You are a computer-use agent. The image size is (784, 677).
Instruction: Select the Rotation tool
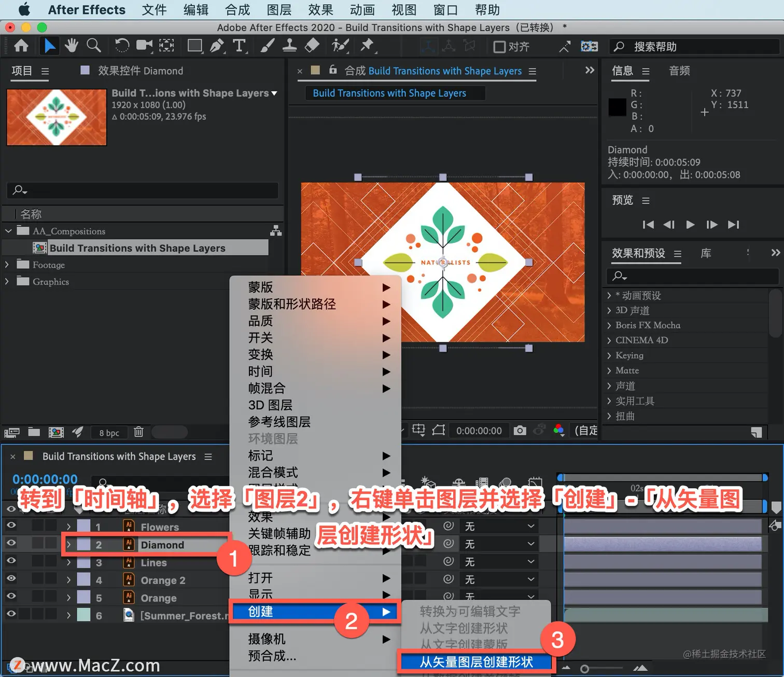point(122,46)
